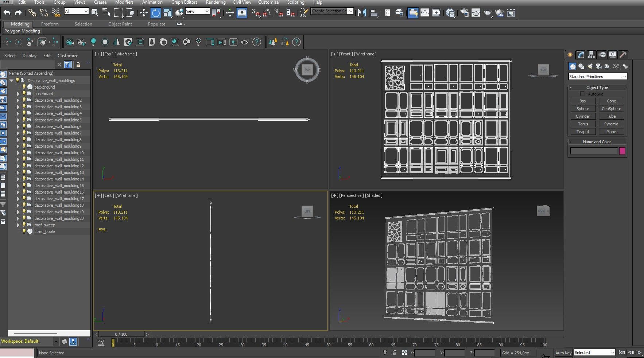Toggle Angle Snap icon
Viewport: 644px width, 358px height.
point(267,13)
